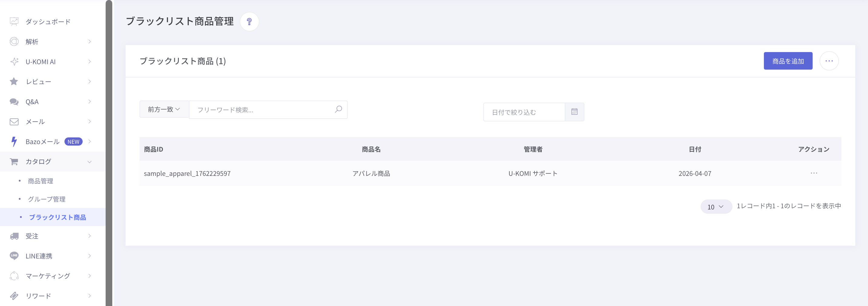This screenshot has width=868, height=306.
Task: Click the LINE連携 speech bubble icon
Action: point(14,256)
